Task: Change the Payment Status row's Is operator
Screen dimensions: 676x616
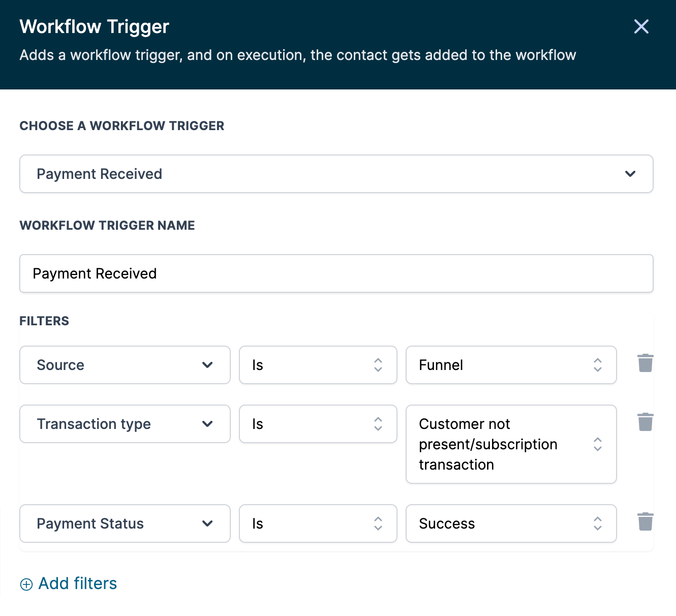Action: pyautogui.click(x=318, y=523)
